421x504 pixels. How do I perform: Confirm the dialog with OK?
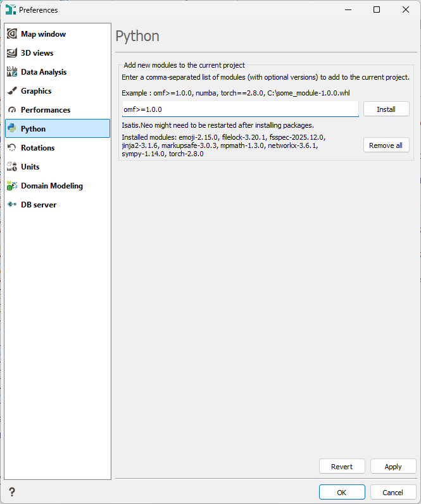click(342, 493)
